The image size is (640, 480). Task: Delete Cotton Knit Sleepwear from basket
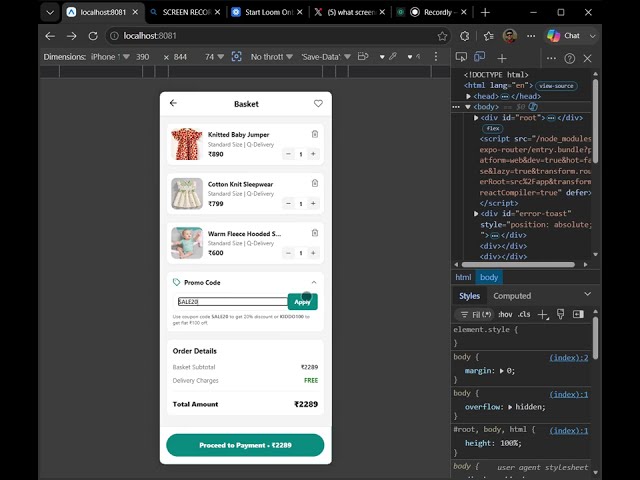tap(315, 183)
